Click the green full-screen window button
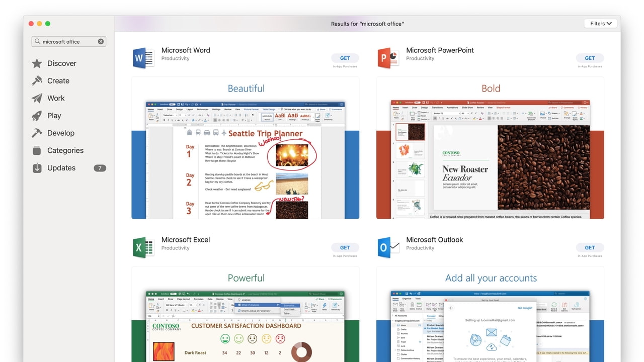 coord(48,24)
